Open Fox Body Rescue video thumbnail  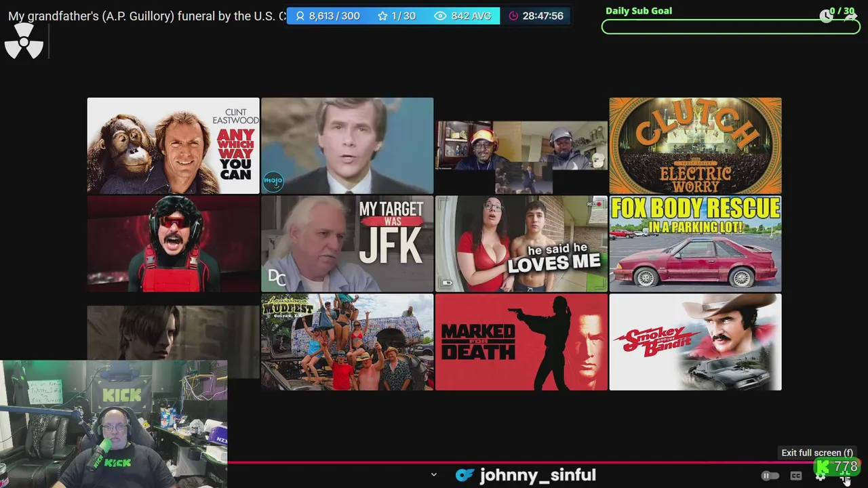(695, 243)
